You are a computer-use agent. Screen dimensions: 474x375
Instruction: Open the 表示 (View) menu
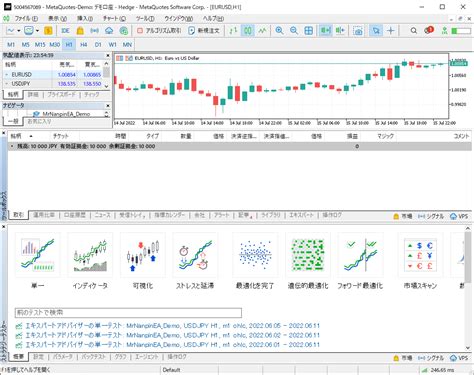pos(57,19)
